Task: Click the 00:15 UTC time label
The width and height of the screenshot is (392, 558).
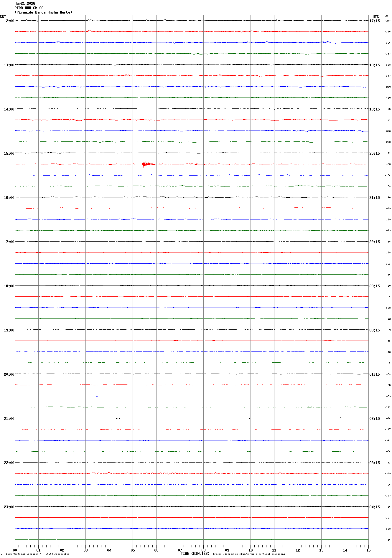Action: point(374,330)
